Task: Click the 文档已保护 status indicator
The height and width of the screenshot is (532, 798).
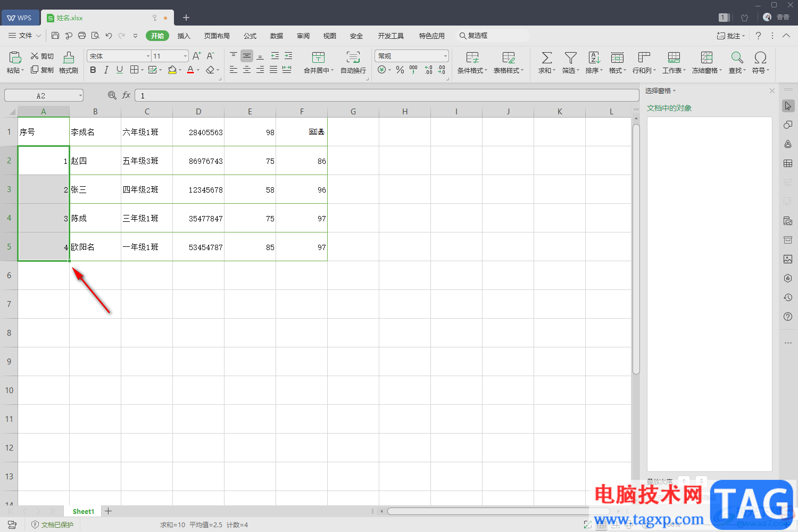Action: click(53, 525)
